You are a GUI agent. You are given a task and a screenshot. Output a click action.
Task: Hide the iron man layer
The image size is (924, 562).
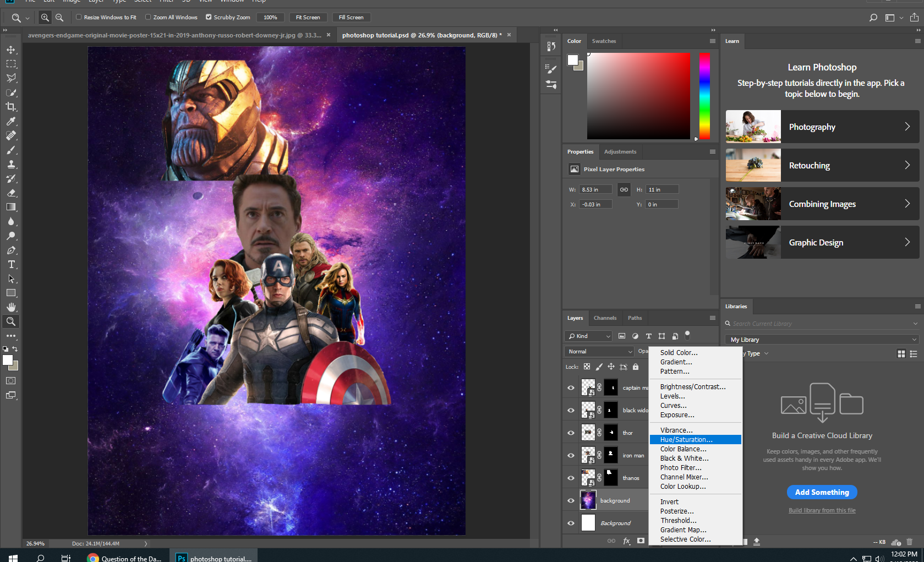(571, 455)
